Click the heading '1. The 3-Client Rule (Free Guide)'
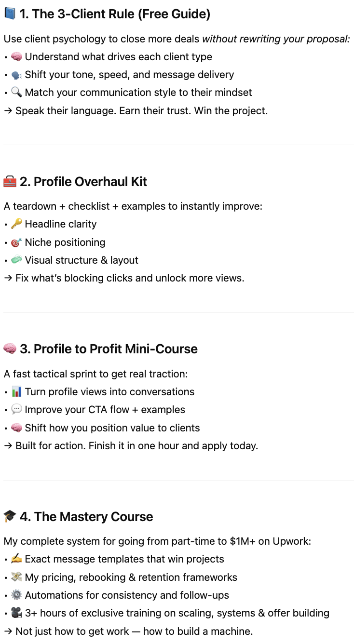The image size is (354, 644). point(115,14)
